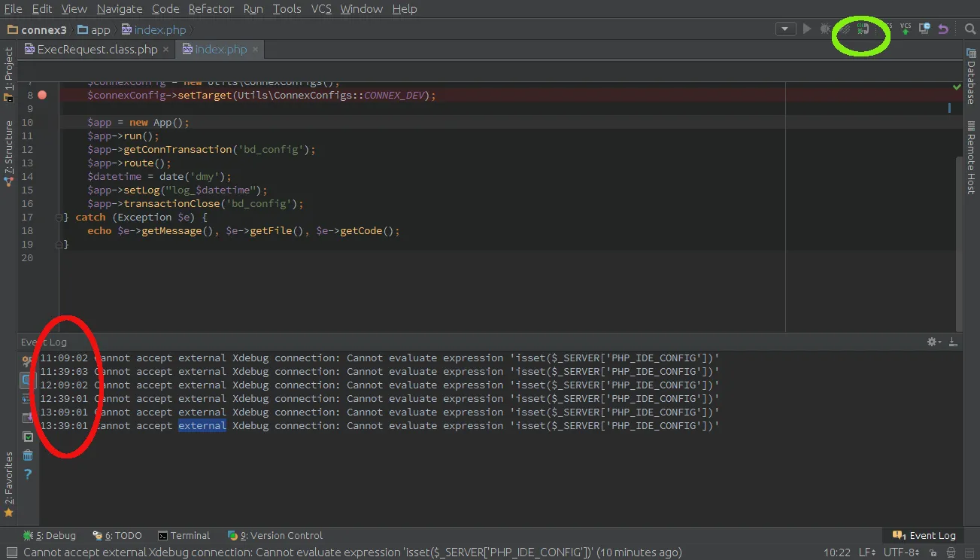Click the Run (play) toolbar button
The image size is (980, 560).
(807, 29)
